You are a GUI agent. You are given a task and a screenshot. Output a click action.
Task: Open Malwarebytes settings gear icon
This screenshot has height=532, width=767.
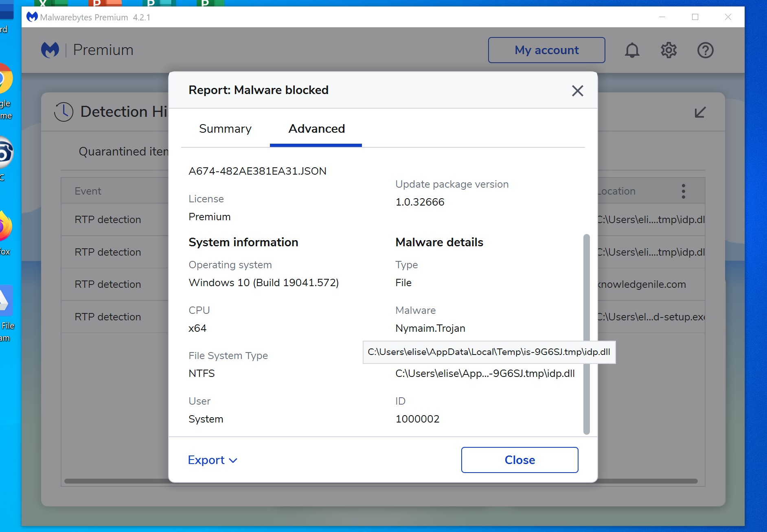pos(668,50)
